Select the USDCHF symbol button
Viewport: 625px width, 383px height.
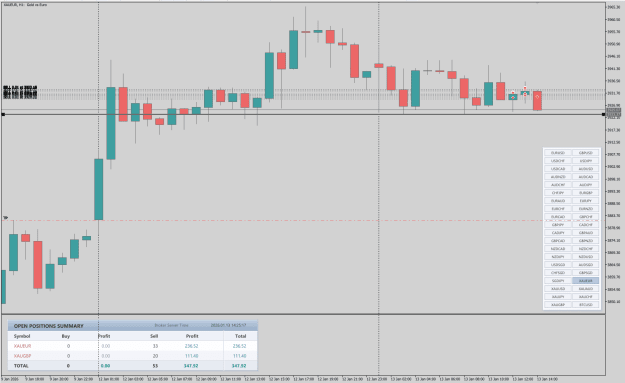pos(558,161)
